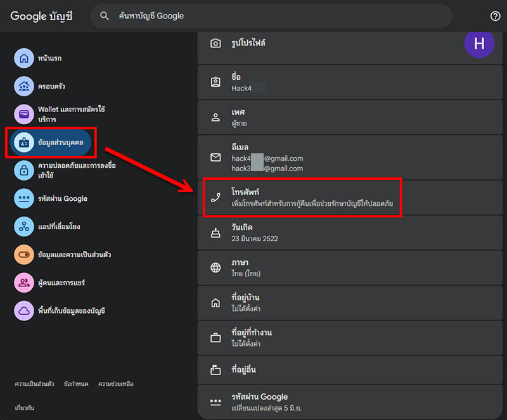Click the search field ค้นหาบัญชี Google

point(271,16)
